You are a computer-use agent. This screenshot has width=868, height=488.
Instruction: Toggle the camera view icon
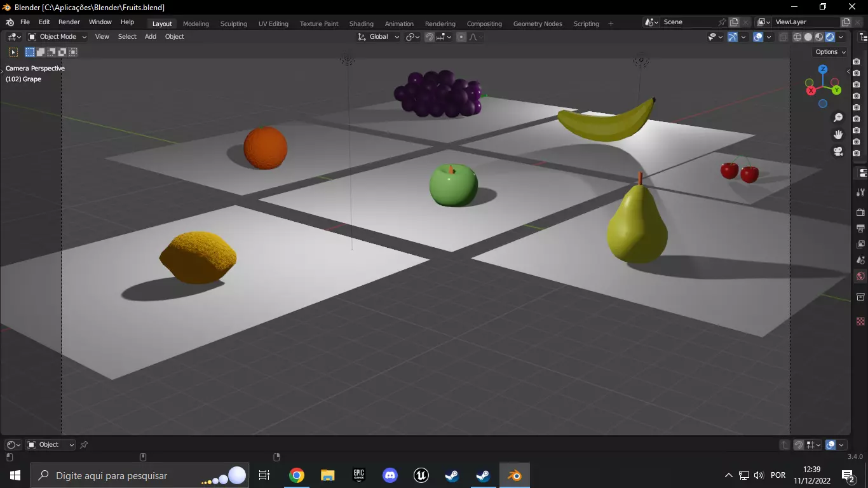point(838,151)
